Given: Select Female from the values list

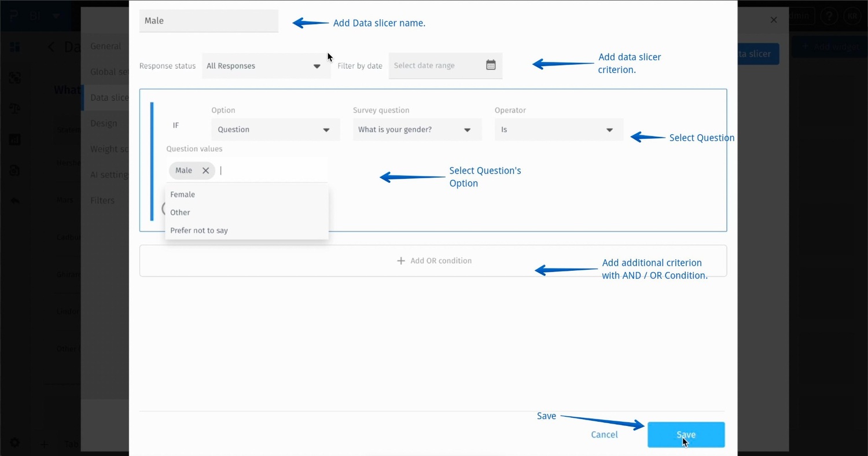Looking at the screenshot, I should click(183, 195).
